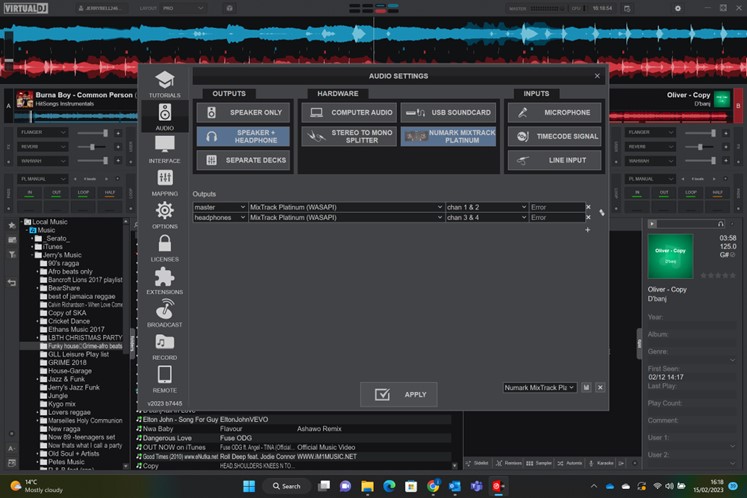Open the Interface settings page
Screen dimensions: 747x498
(164, 150)
